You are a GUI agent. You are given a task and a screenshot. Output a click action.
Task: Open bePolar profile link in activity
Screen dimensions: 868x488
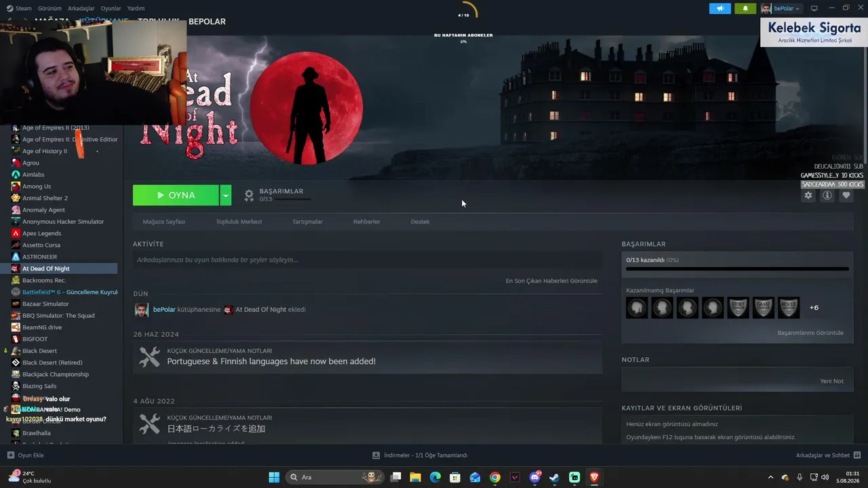coord(164,310)
